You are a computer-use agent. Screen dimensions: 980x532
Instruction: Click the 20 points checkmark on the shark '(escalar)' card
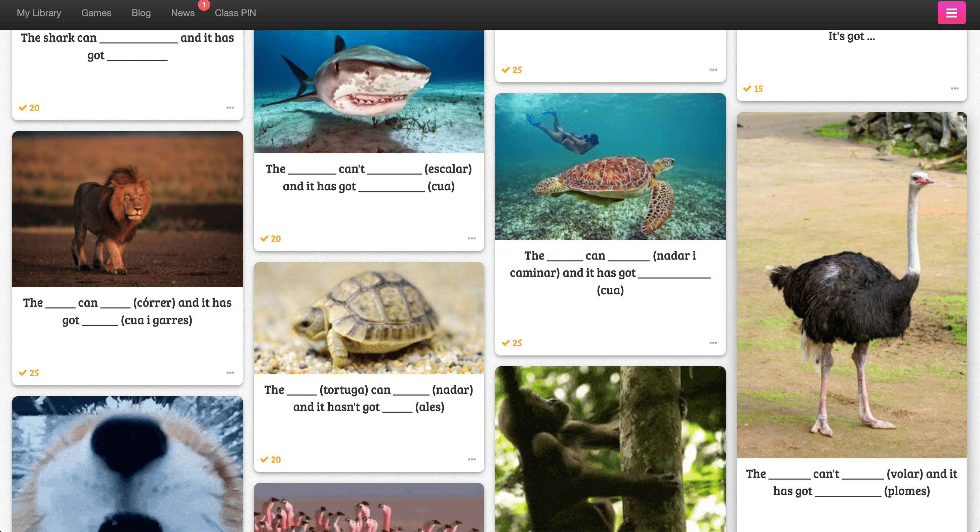(271, 239)
